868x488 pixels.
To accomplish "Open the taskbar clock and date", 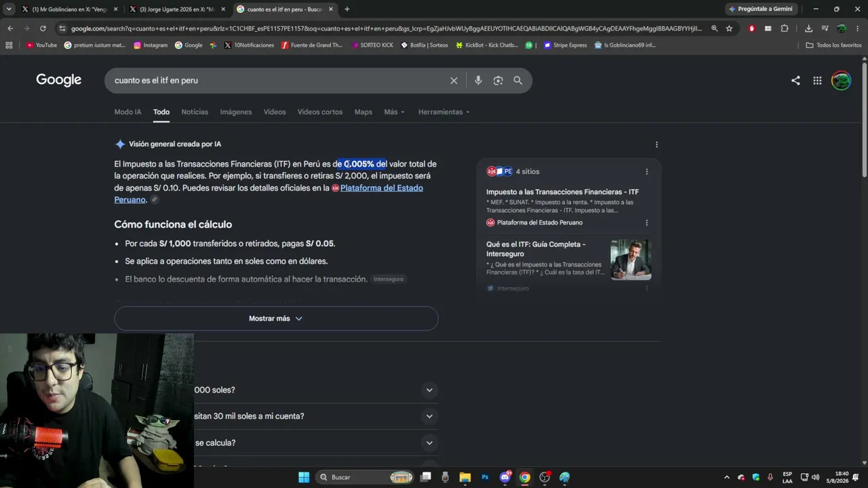I will pos(842,477).
